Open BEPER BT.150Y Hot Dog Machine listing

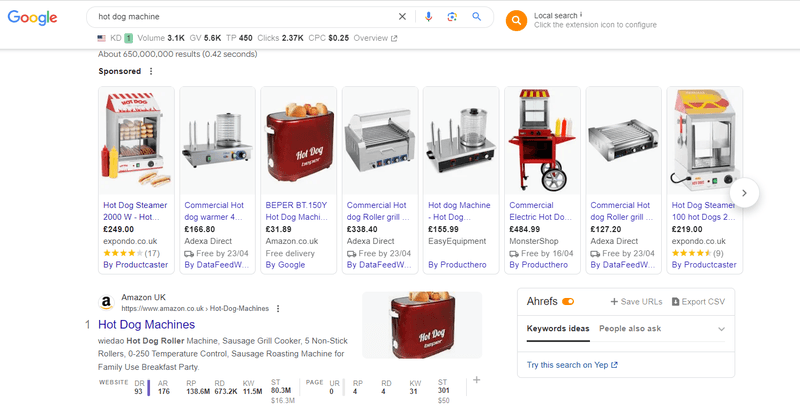296,211
